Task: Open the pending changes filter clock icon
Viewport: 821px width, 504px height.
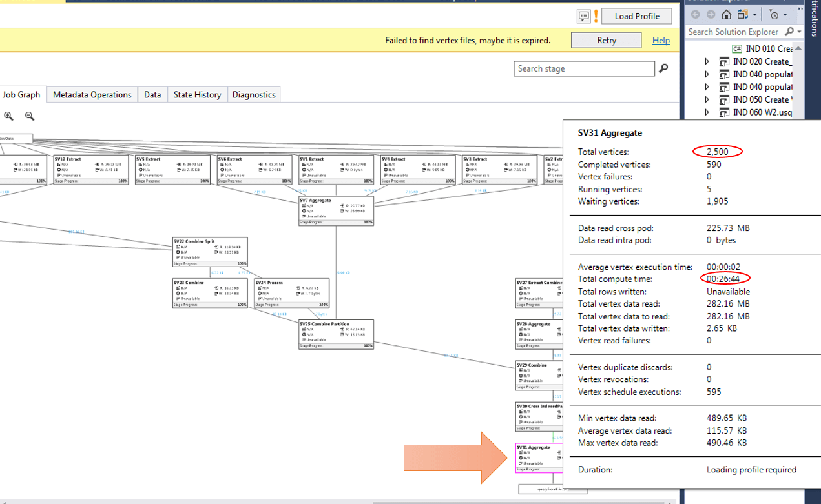Action: [775, 14]
